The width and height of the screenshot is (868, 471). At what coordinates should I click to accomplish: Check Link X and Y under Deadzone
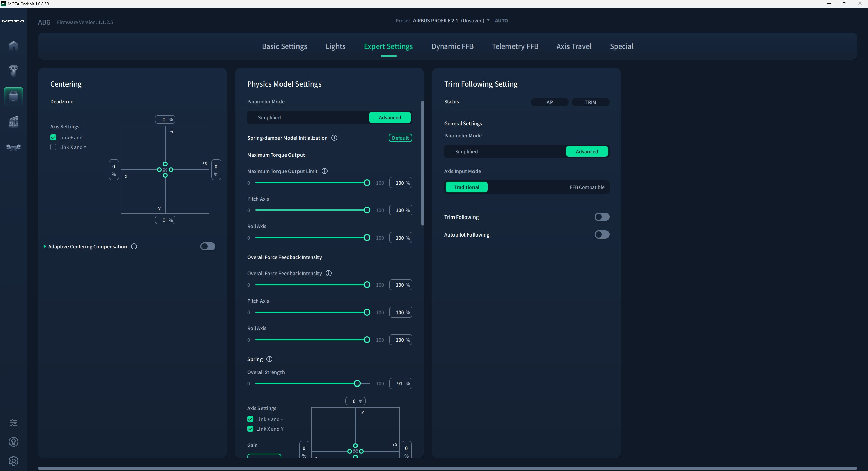click(x=53, y=147)
